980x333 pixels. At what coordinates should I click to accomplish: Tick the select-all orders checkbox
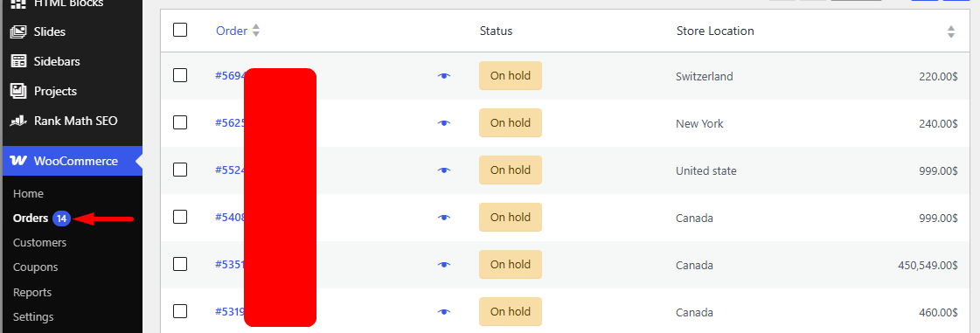coord(180,30)
